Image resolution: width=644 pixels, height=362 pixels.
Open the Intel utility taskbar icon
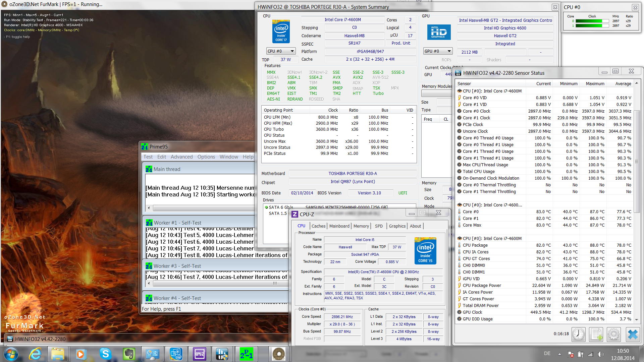176,354
